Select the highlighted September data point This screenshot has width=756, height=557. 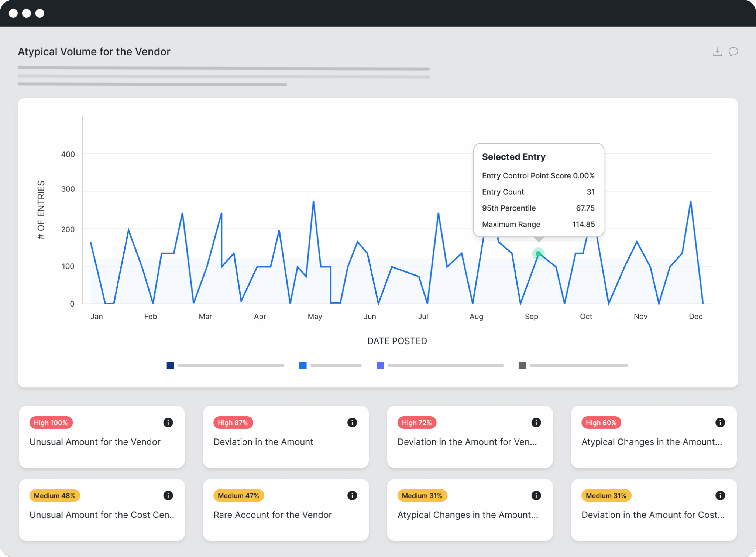(538, 253)
